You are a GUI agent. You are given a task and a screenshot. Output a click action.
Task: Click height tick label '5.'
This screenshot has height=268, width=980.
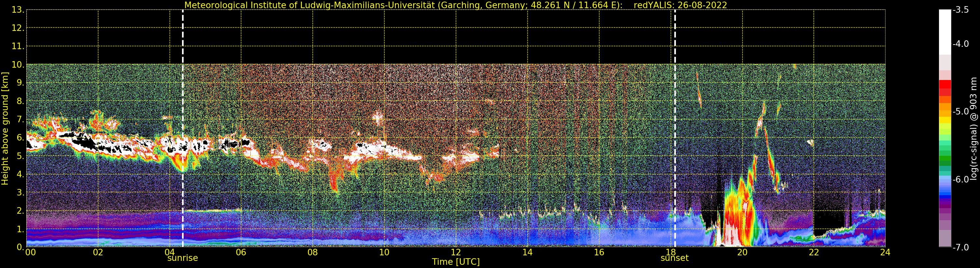click(21, 156)
